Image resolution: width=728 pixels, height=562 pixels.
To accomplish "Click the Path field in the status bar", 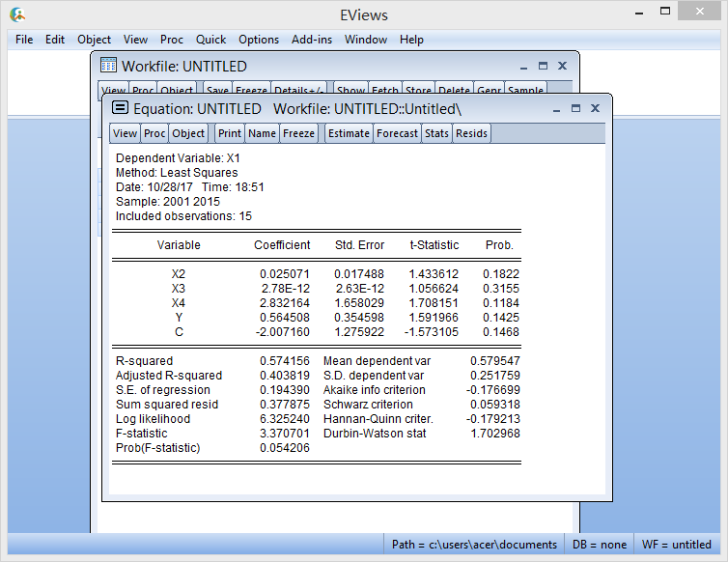I will (x=474, y=545).
